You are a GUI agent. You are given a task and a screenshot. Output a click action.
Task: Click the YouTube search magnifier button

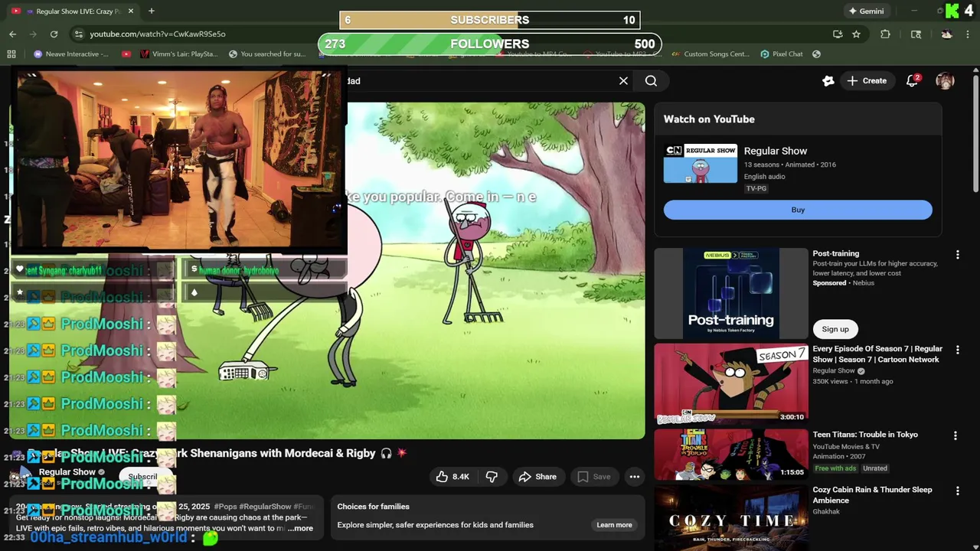click(651, 80)
